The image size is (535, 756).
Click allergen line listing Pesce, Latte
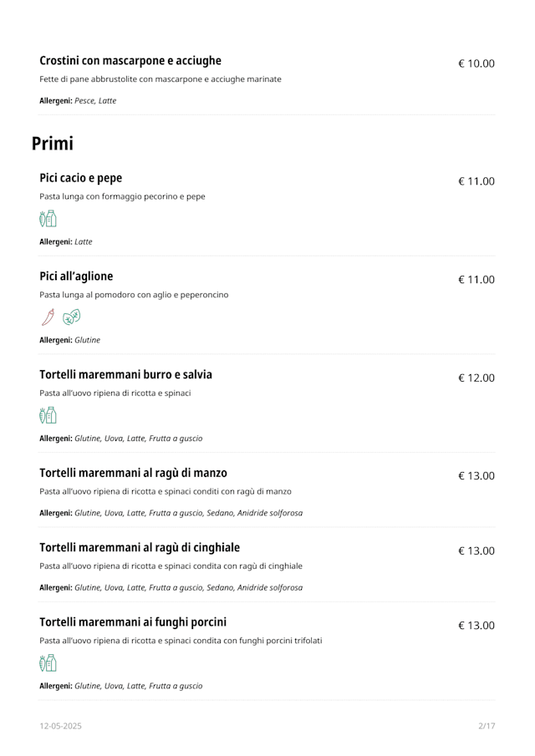[x=78, y=101]
